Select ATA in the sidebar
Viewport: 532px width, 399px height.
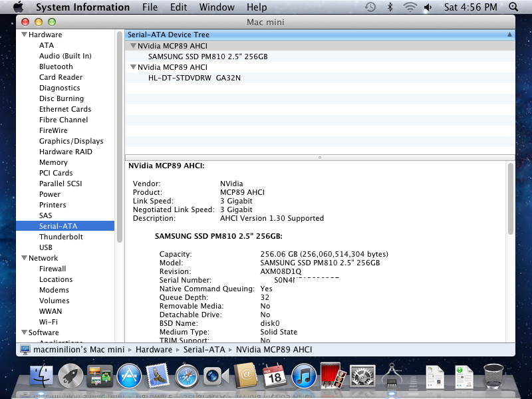pyautogui.click(x=47, y=45)
